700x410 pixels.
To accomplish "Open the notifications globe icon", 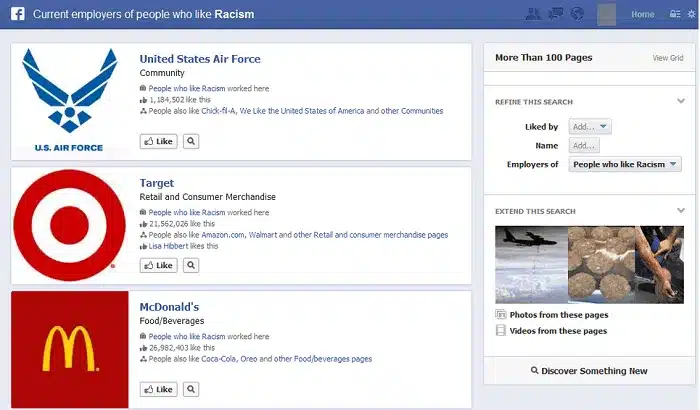I will coord(576,15).
